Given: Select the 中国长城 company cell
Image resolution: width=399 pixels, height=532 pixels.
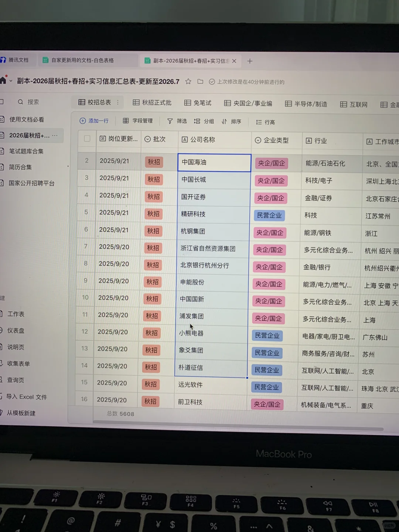Looking at the screenshot, I should pyautogui.click(x=214, y=180).
